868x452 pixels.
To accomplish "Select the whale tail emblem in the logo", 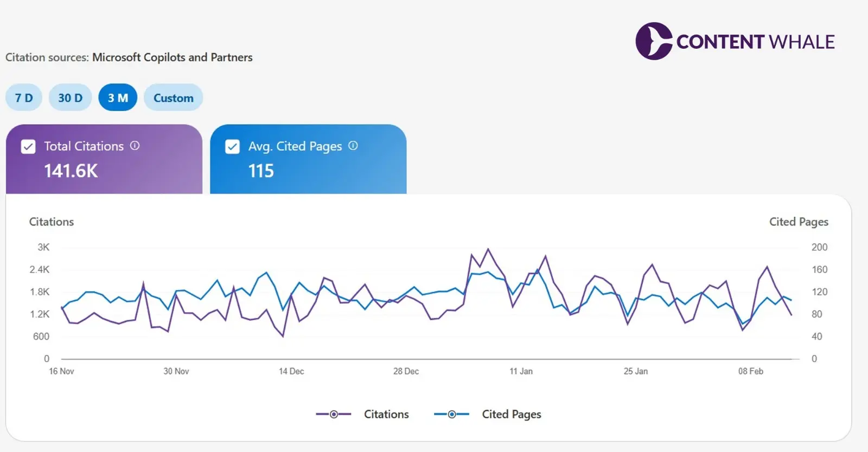I will [654, 40].
